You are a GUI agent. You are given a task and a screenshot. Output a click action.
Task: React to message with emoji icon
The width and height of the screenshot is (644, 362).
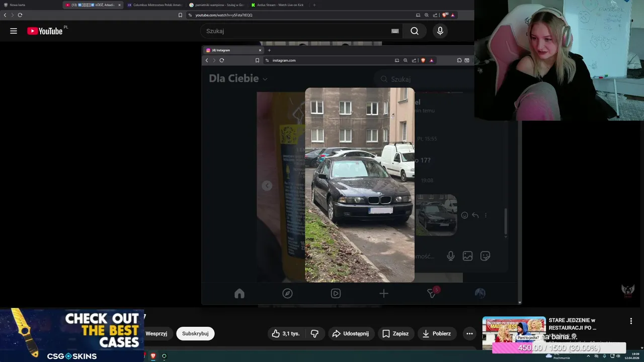click(464, 215)
